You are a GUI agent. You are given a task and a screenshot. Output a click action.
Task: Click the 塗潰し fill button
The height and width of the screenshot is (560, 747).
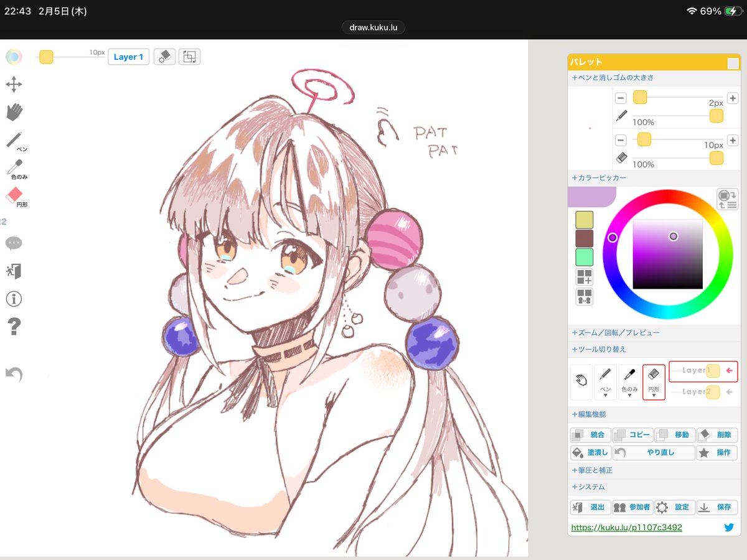click(590, 452)
